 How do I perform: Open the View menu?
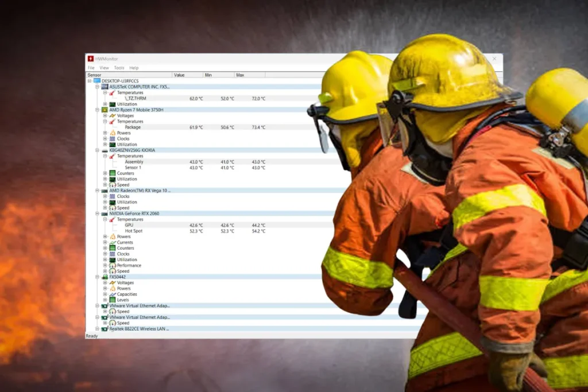tap(104, 67)
